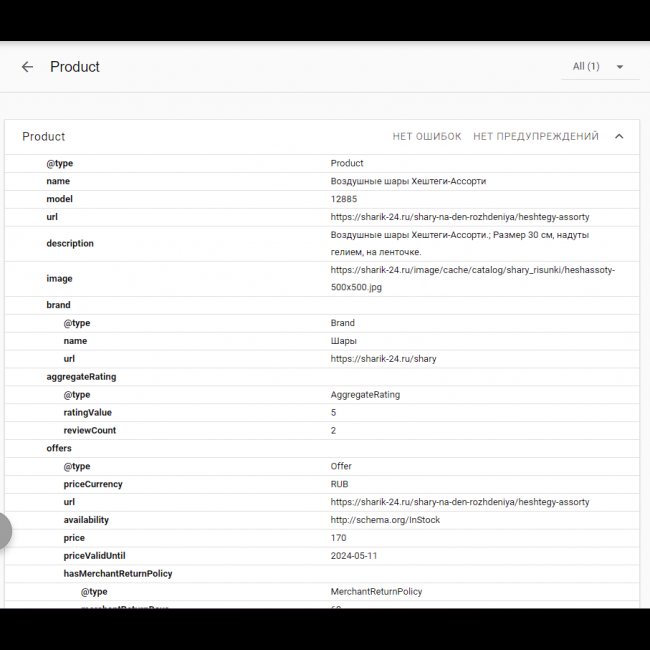Click the brand url value sharik-24.ru/shary

(383, 359)
